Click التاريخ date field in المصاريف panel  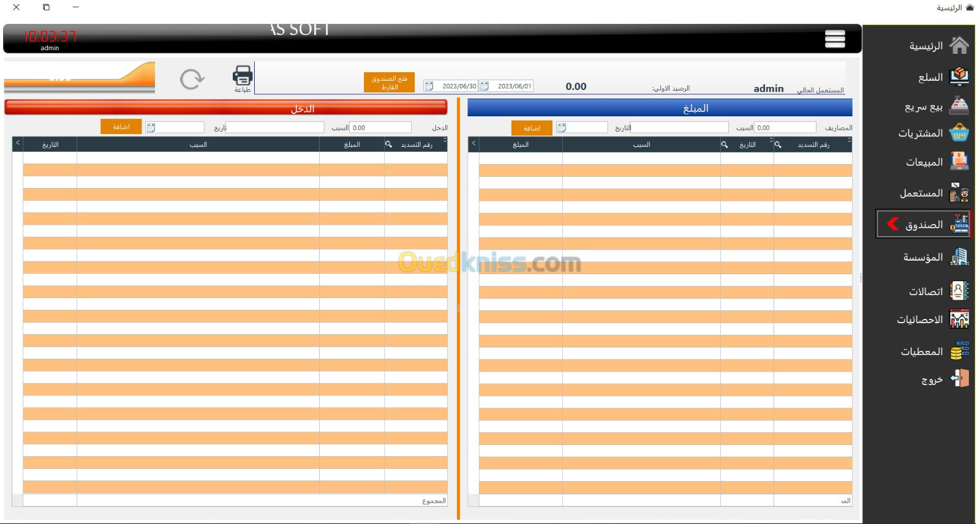click(x=582, y=127)
